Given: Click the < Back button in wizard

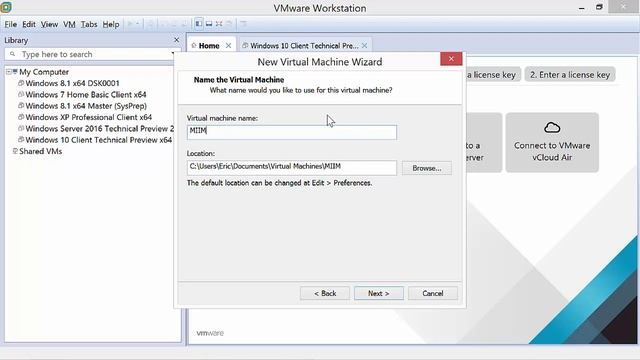Looking at the screenshot, I should click(325, 293).
